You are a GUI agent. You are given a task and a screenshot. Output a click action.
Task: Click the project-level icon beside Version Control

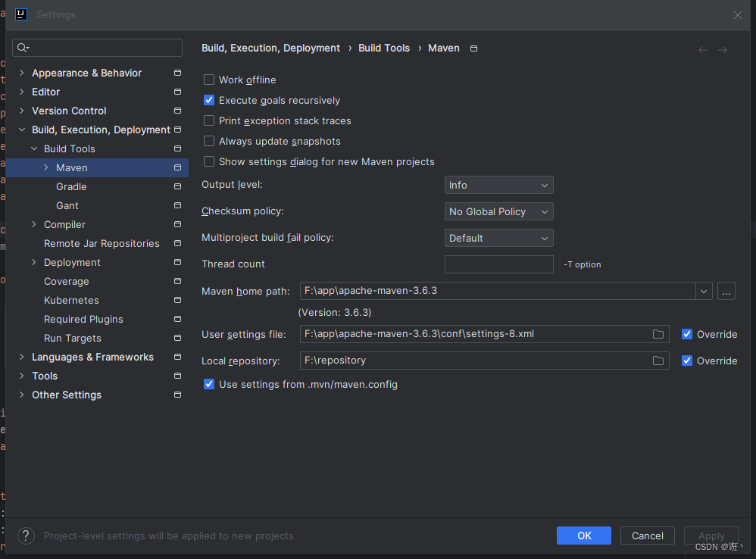(177, 111)
